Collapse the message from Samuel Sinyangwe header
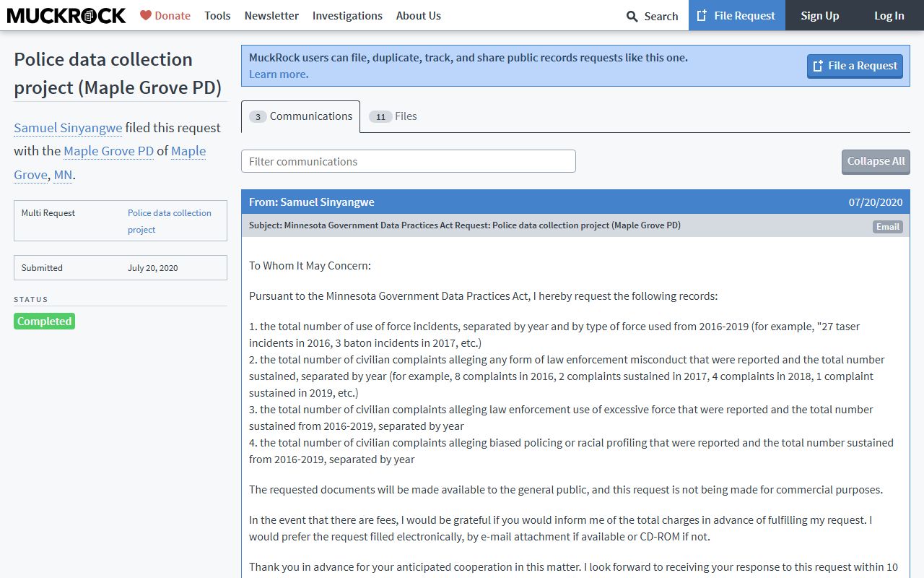Screen dimensions: 924x578 [575, 202]
